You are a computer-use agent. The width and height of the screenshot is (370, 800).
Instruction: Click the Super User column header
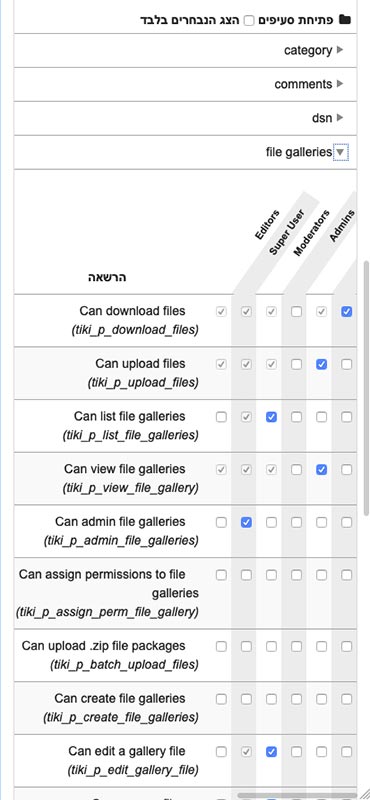click(287, 232)
